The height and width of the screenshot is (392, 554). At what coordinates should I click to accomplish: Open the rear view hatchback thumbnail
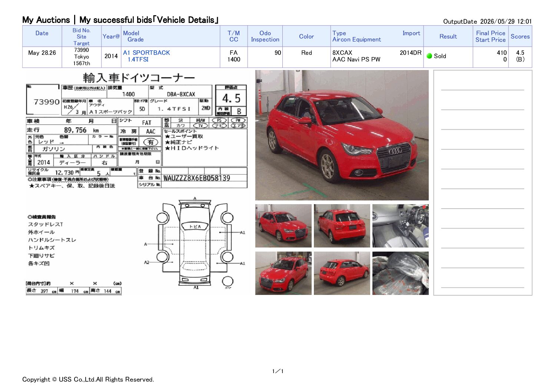[342, 226]
